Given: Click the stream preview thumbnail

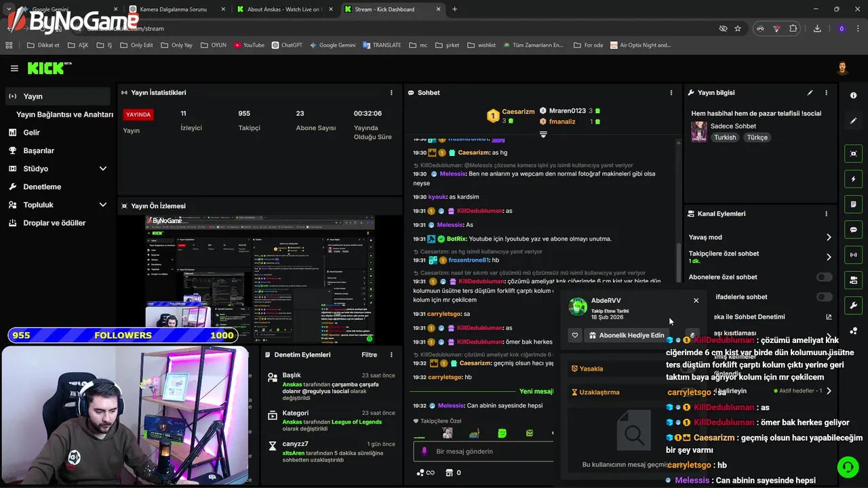Looking at the screenshot, I should [260, 279].
